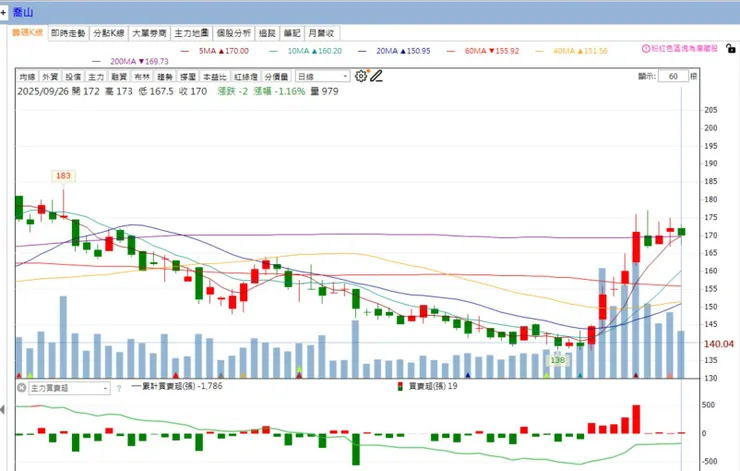The width and height of the screenshot is (740, 471).
Task: Switch to the 月營收 tab
Action: click(x=321, y=33)
